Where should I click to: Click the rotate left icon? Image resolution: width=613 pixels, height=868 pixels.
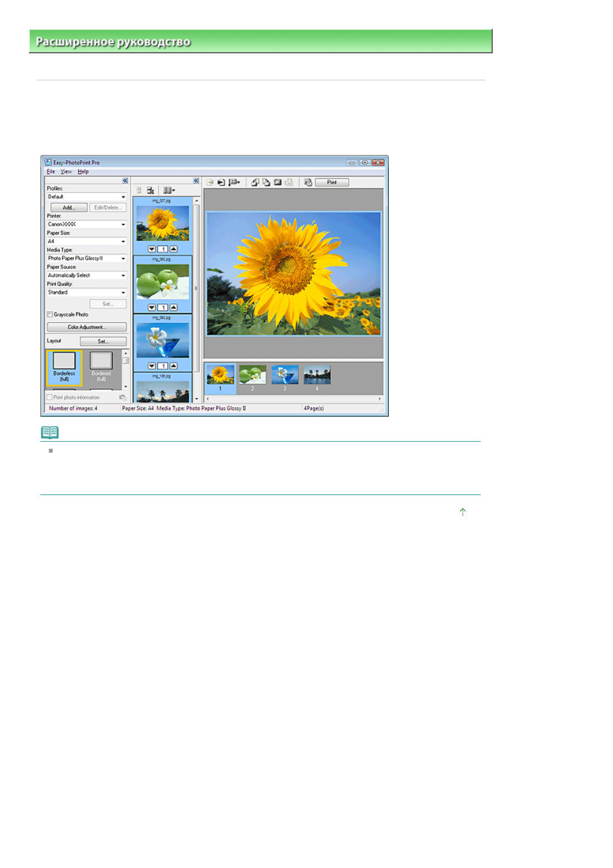pos(255,183)
